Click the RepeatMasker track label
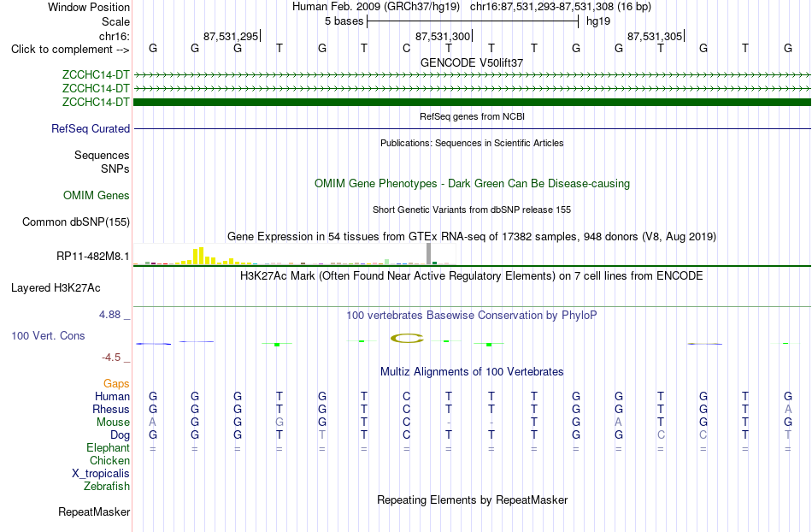The width and height of the screenshot is (812, 532). pyautogui.click(x=94, y=511)
